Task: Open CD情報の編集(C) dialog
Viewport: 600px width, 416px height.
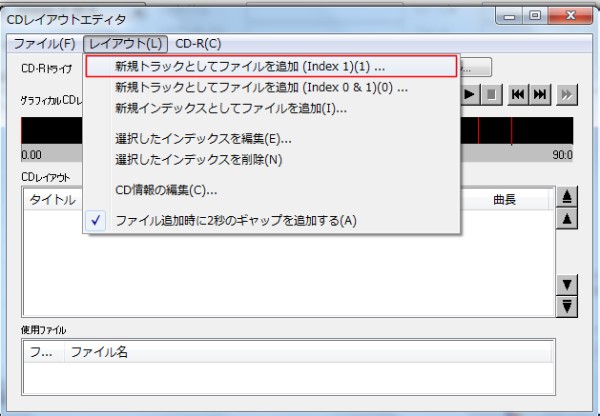Action: (167, 190)
